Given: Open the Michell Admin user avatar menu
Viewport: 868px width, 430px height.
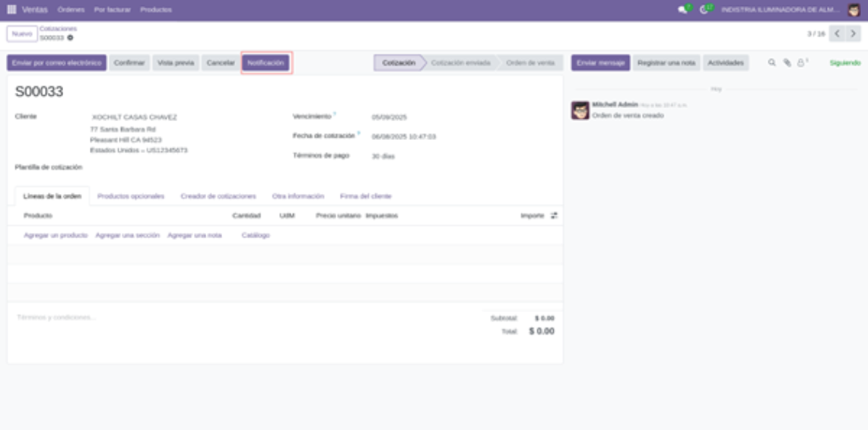Looking at the screenshot, I should tap(854, 9).
